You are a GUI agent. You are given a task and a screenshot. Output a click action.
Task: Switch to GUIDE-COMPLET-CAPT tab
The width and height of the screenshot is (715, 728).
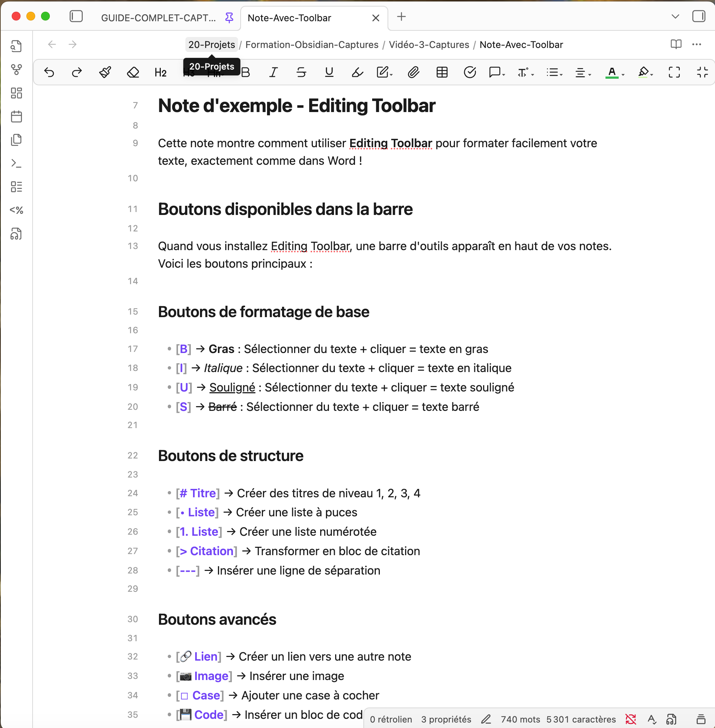pyautogui.click(x=158, y=18)
